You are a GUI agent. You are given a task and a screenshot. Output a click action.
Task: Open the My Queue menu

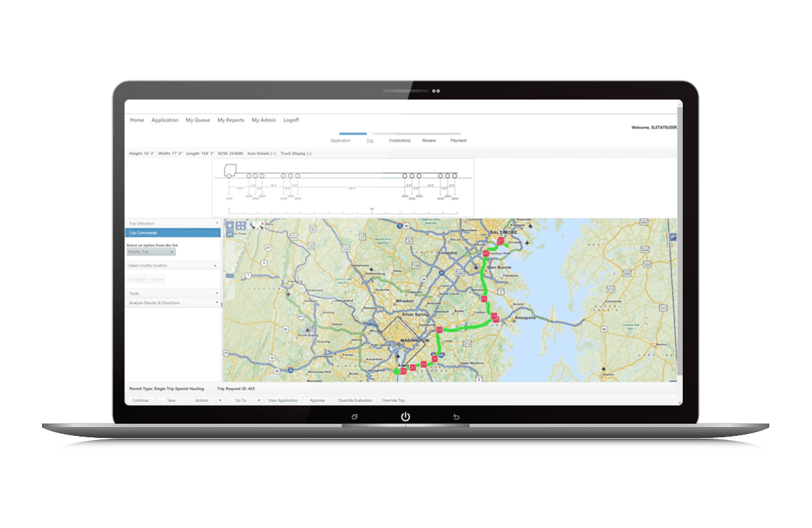point(198,120)
